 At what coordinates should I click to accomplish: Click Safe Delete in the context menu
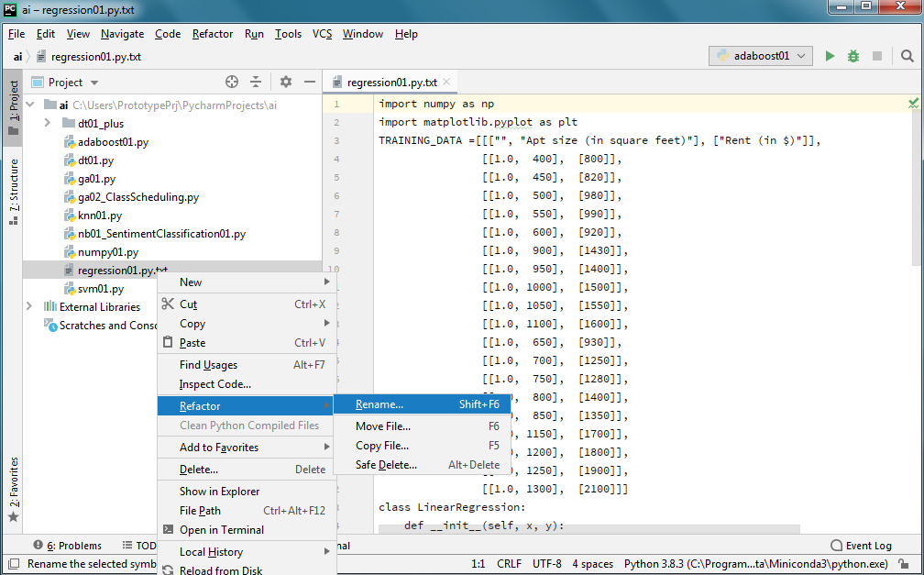pyautogui.click(x=389, y=464)
